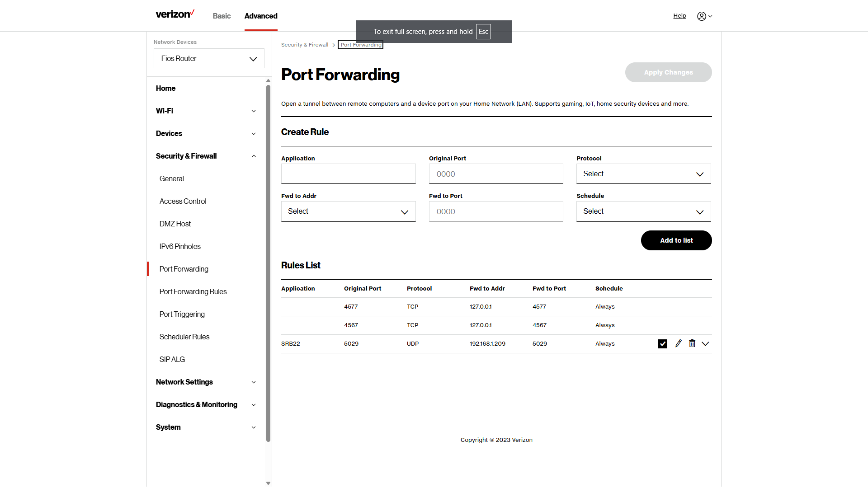Open the Help link
The image size is (868, 488).
click(x=679, y=16)
